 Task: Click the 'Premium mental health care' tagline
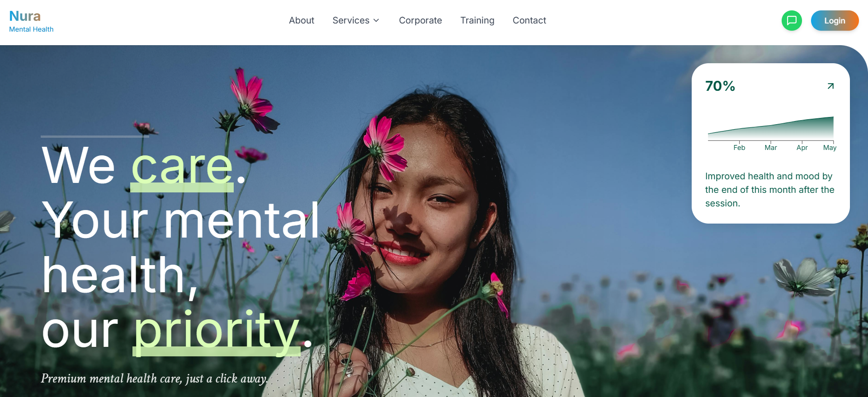pyautogui.click(x=154, y=378)
